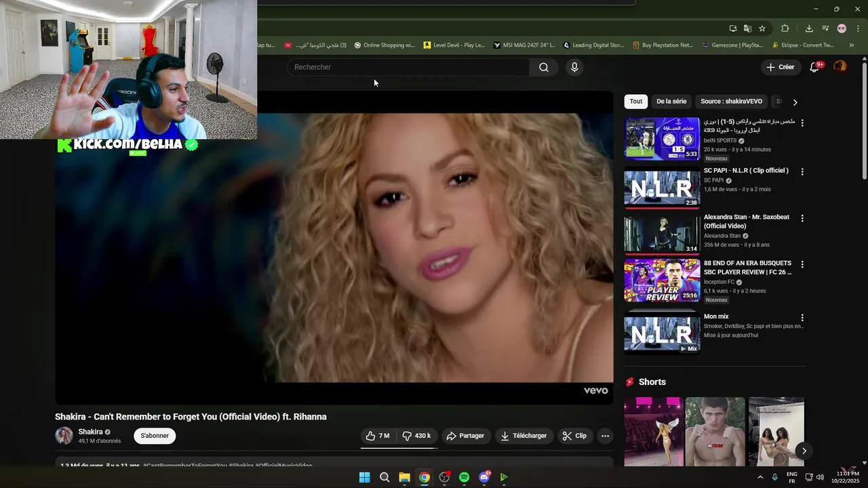Click the Shakira video player
The height and width of the screenshot is (488, 868).
(x=334, y=247)
